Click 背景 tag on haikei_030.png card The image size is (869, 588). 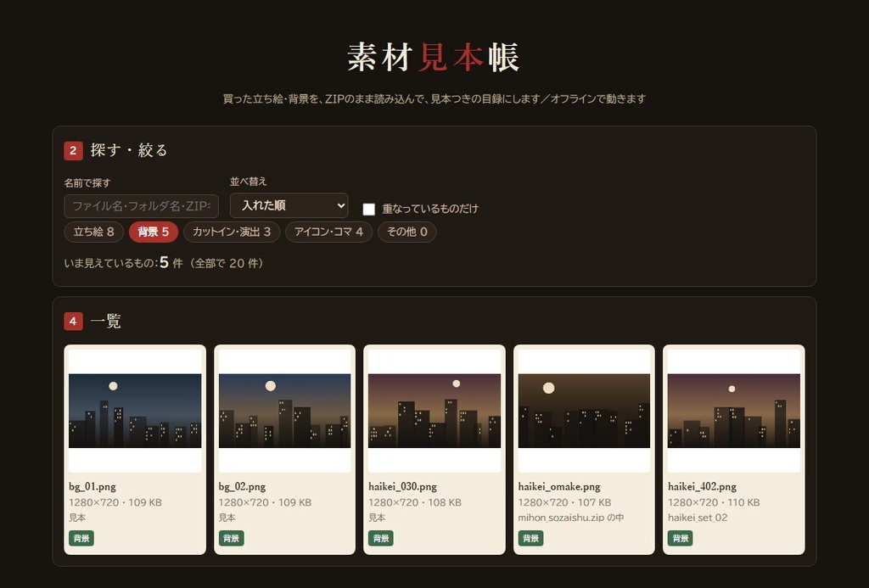(381, 538)
